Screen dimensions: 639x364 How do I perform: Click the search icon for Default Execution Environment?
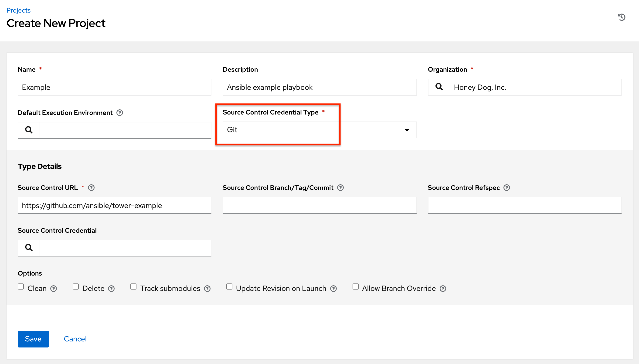point(28,130)
